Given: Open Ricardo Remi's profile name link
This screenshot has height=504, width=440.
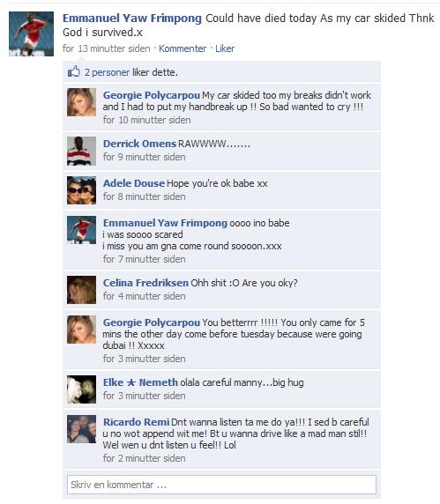Looking at the screenshot, I should [136, 422].
